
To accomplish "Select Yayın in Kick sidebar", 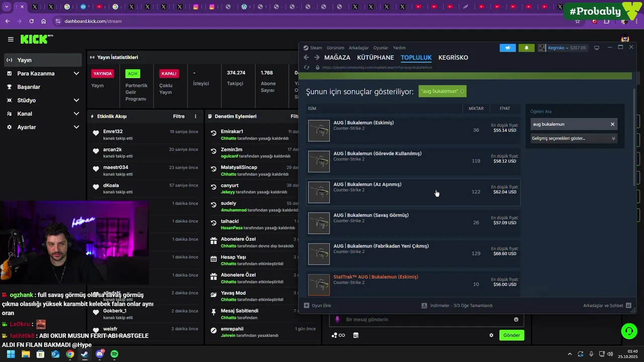I will 43,60.
